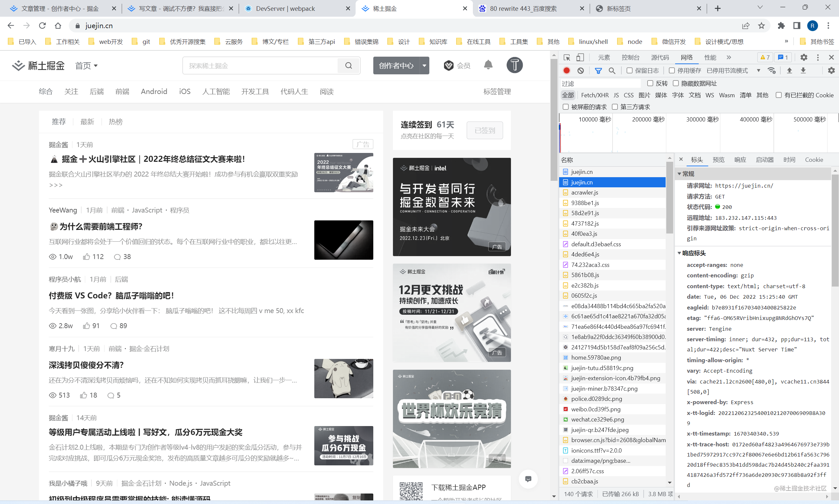
Task: Switch to the 控制台 DevTools tab
Action: point(630,57)
